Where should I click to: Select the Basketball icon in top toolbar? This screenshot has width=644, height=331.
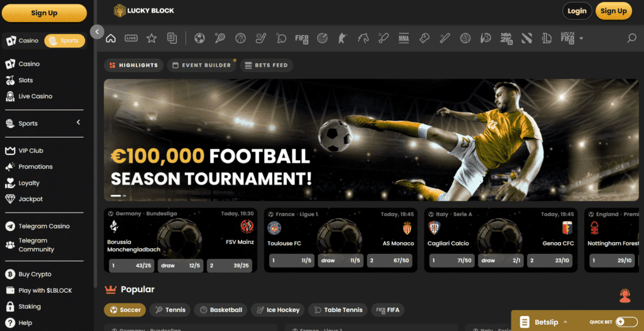pos(240,38)
